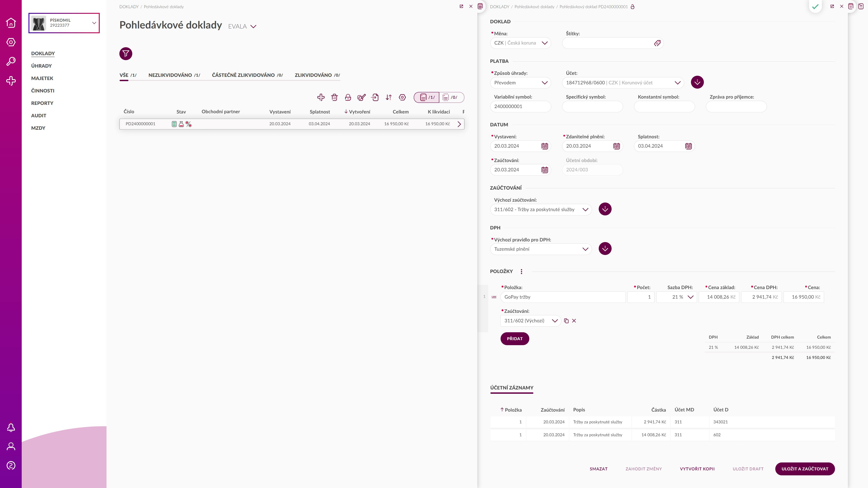Click ULOŽIT A ZAÚČTOVAT button
The width and height of the screenshot is (868, 488).
click(x=805, y=469)
